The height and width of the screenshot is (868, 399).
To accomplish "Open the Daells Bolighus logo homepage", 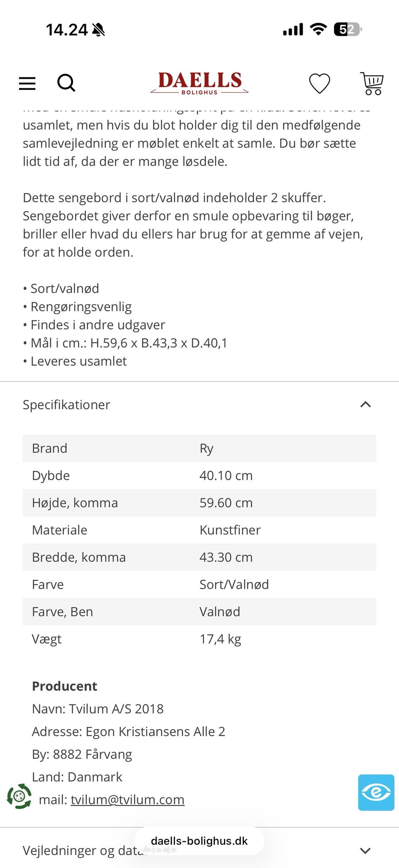I will tap(199, 83).
